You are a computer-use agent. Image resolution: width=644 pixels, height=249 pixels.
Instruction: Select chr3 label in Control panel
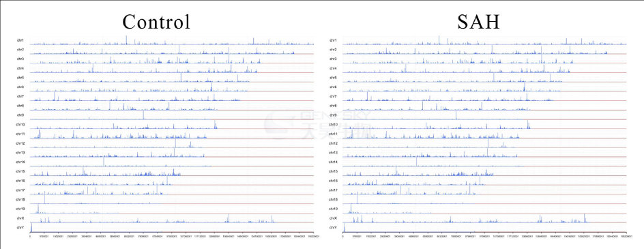[x=20, y=59]
